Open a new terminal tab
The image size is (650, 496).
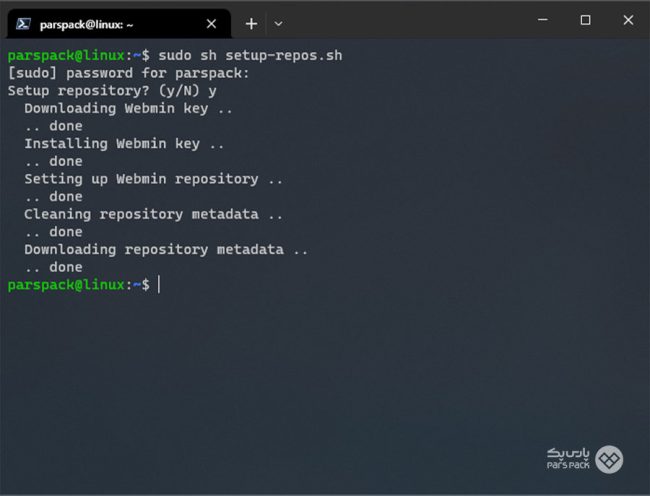(x=251, y=24)
